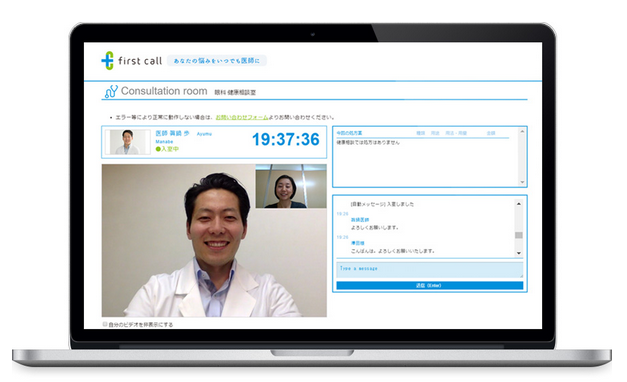The width and height of the screenshot is (627, 382).
Task: Click the no-prescription notice text in the prescription panel
Action: 368,142
